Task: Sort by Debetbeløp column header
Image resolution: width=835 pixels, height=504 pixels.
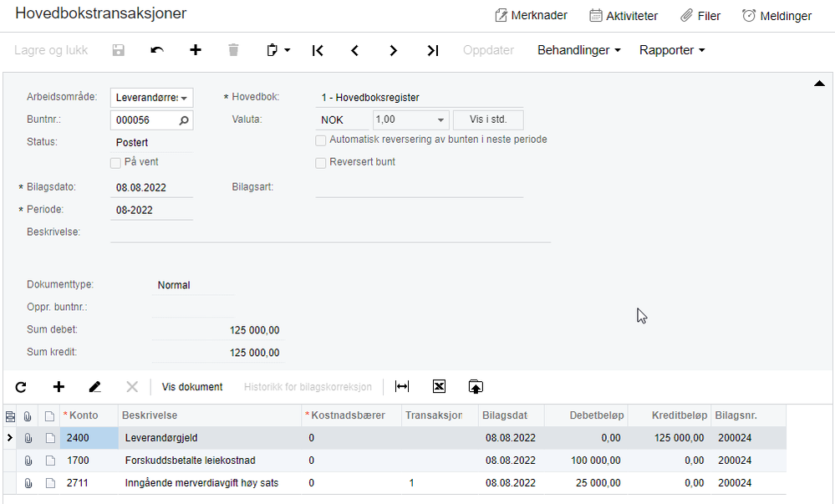Action: point(586,415)
